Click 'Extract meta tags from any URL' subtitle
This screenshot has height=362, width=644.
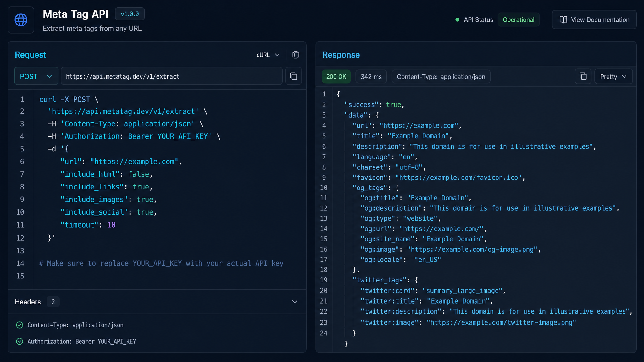(x=92, y=28)
